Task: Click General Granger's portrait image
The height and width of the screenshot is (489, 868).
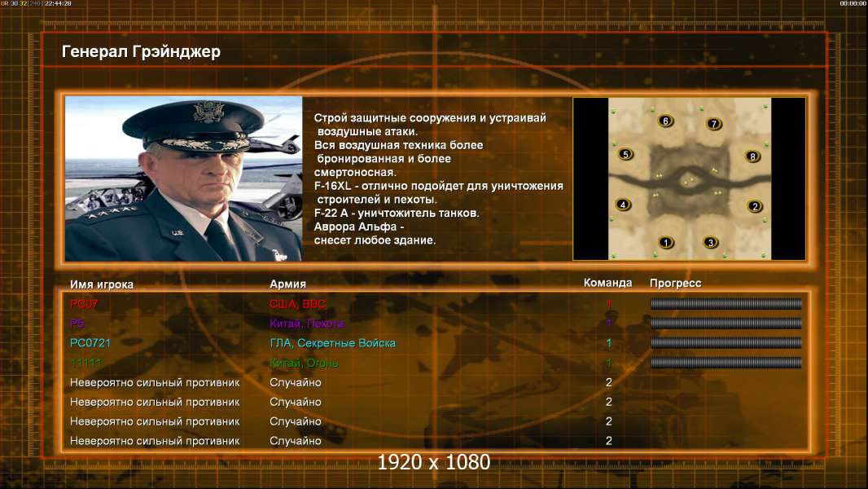Action: 184,178
